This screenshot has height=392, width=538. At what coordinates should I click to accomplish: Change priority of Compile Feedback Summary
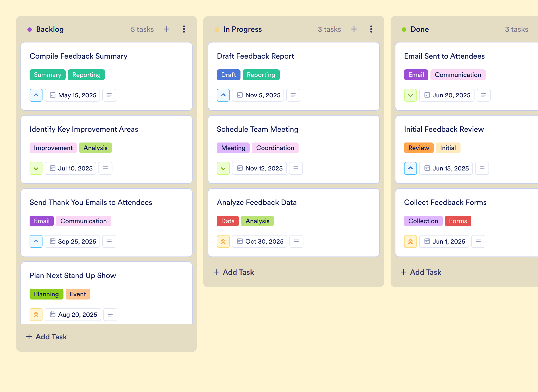tap(36, 95)
